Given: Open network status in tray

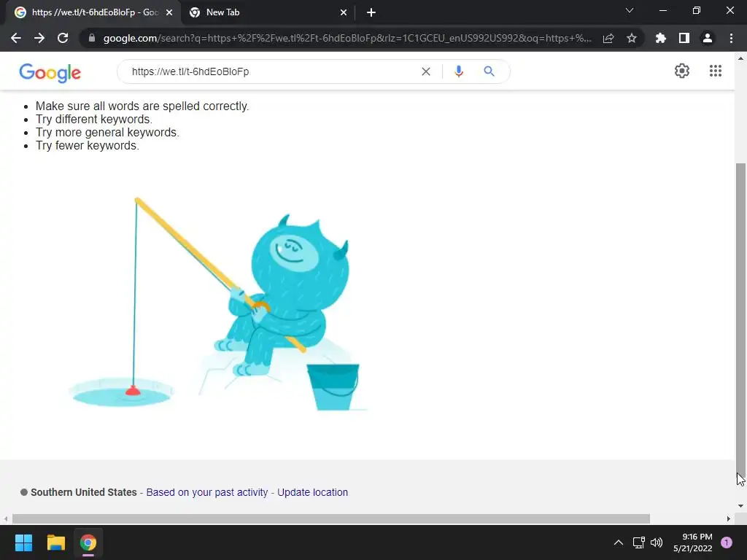Looking at the screenshot, I should coord(638,542).
